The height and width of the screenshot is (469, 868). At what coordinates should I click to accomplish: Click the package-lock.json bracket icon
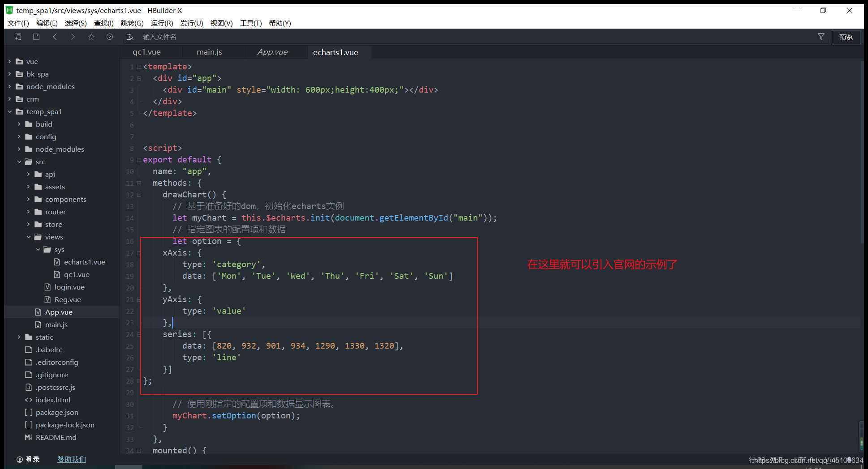click(x=29, y=425)
